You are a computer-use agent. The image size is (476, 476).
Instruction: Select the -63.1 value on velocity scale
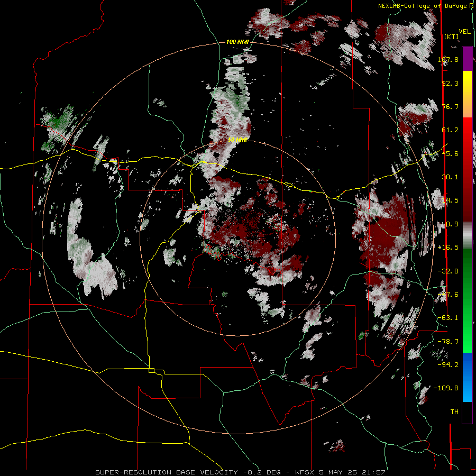tap(448, 318)
